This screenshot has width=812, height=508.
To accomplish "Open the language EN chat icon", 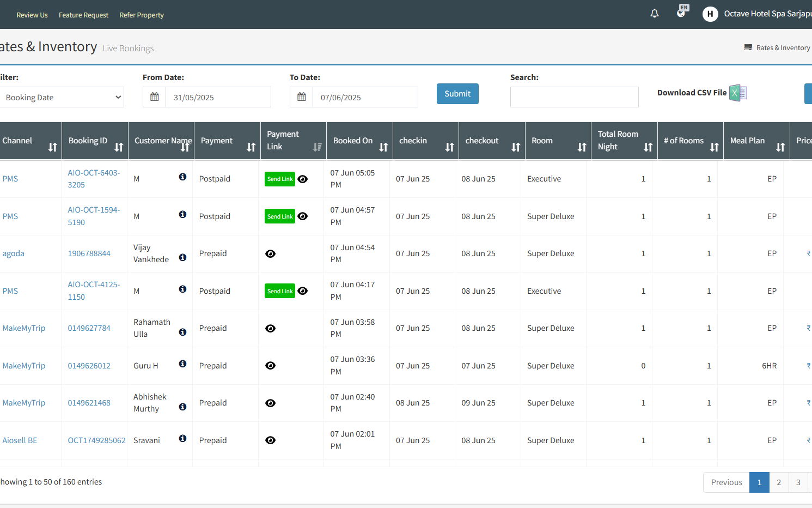I will click(681, 12).
